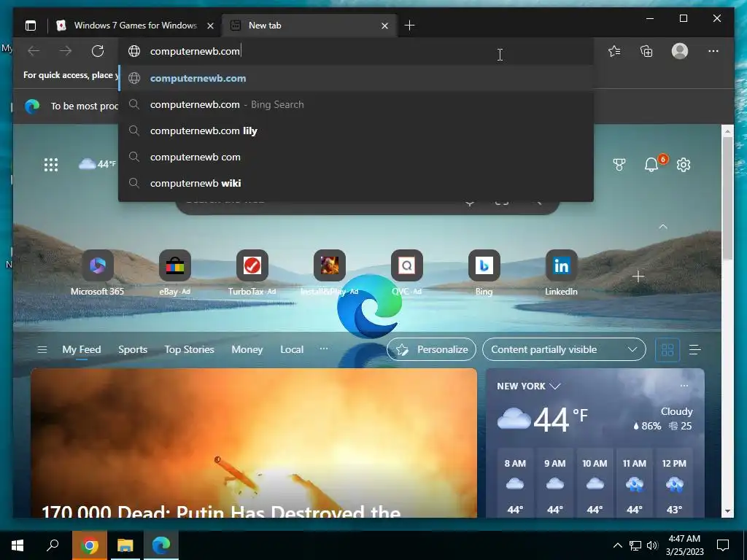Image resolution: width=747 pixels, height=560 pixels.
Task: Open the Rewards trophy icon
Action: (x=619, y=165)
